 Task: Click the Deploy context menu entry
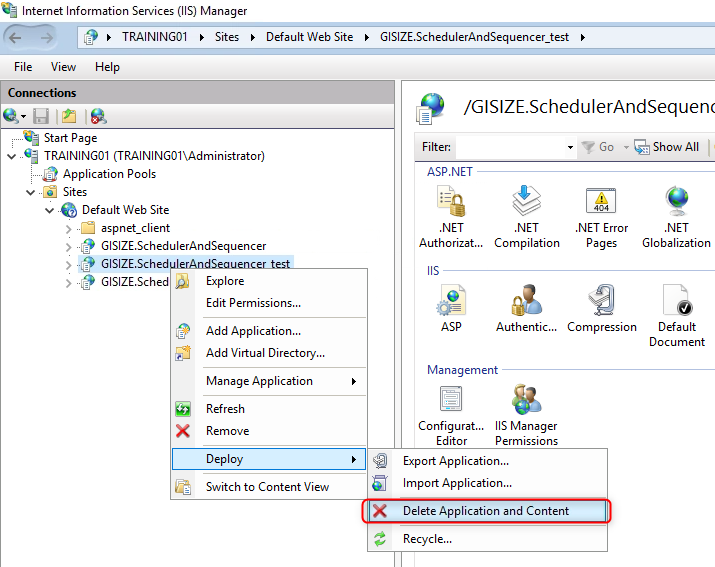[x=269, y=458]
